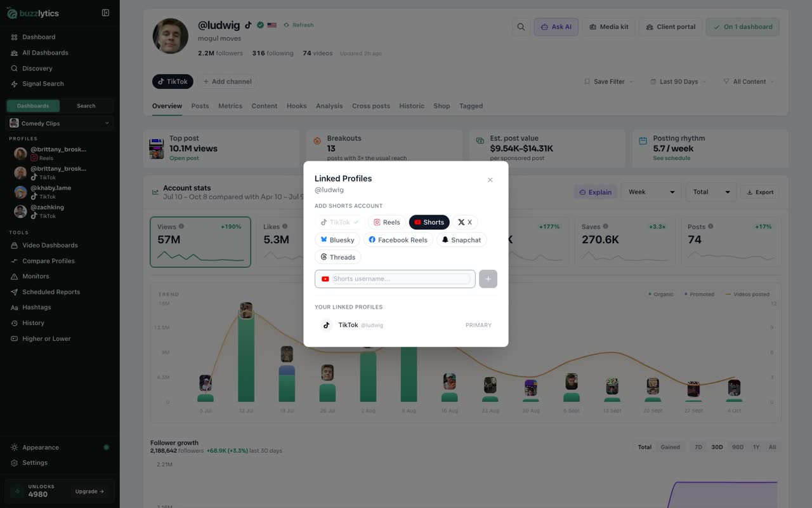The width and height of the screenshot is (812, 508).
Task: Select Reels platform chip
Action: click(387, 222)
